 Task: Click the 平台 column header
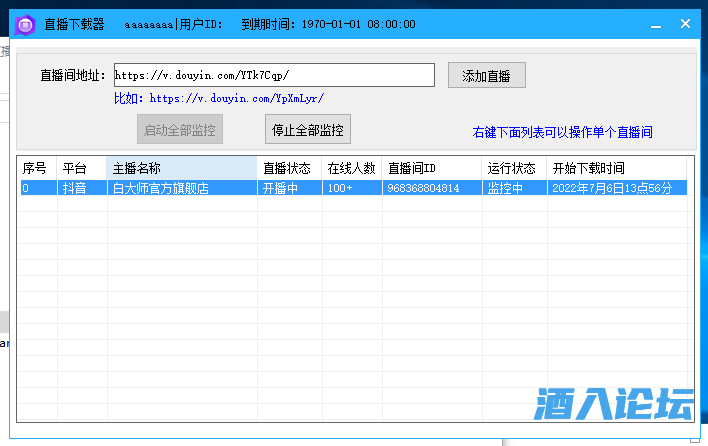click(x=80, y=168)
